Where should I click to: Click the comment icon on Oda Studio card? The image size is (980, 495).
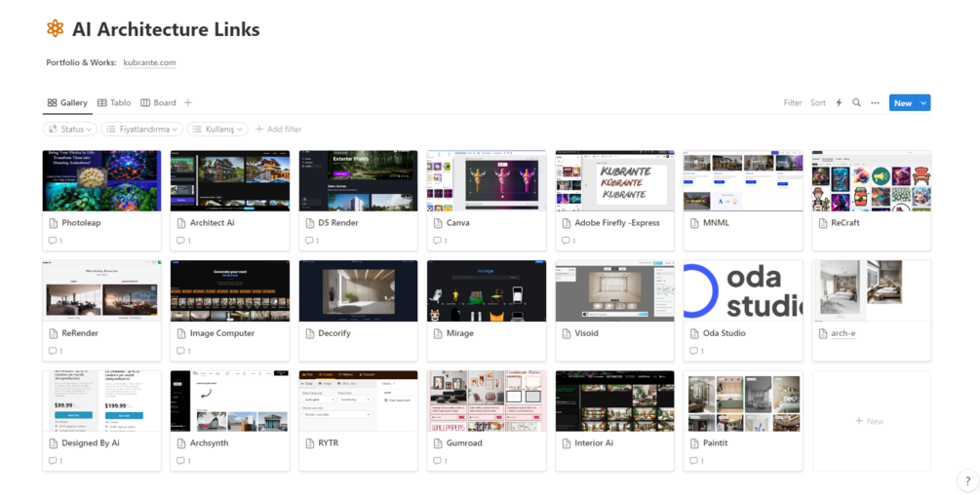(x=693, y=351)
